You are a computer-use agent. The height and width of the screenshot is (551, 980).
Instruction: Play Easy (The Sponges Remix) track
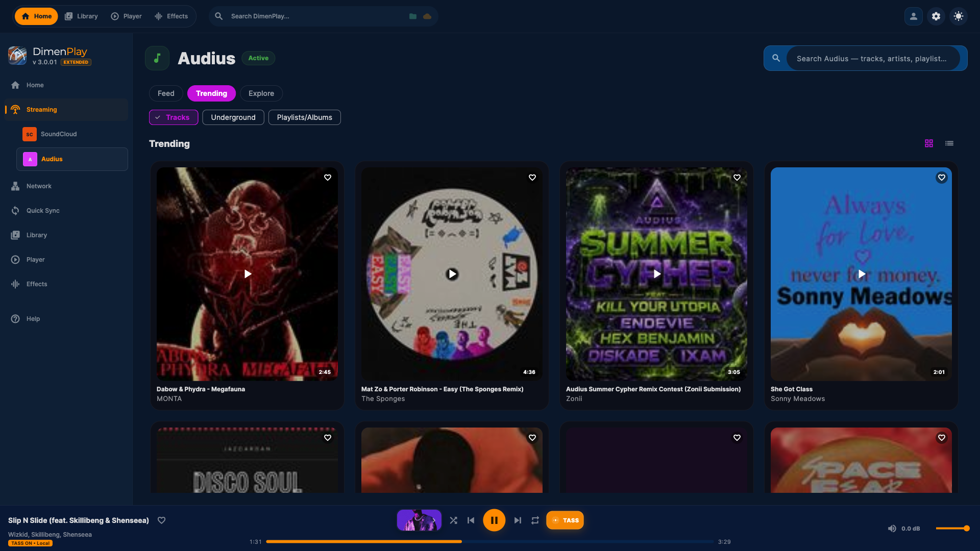coord(452,274)
